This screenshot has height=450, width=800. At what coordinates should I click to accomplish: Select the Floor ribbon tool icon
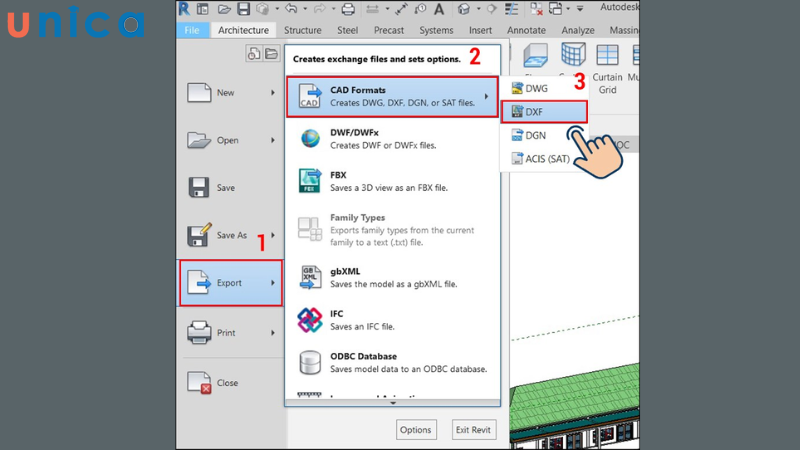[536, 56]
